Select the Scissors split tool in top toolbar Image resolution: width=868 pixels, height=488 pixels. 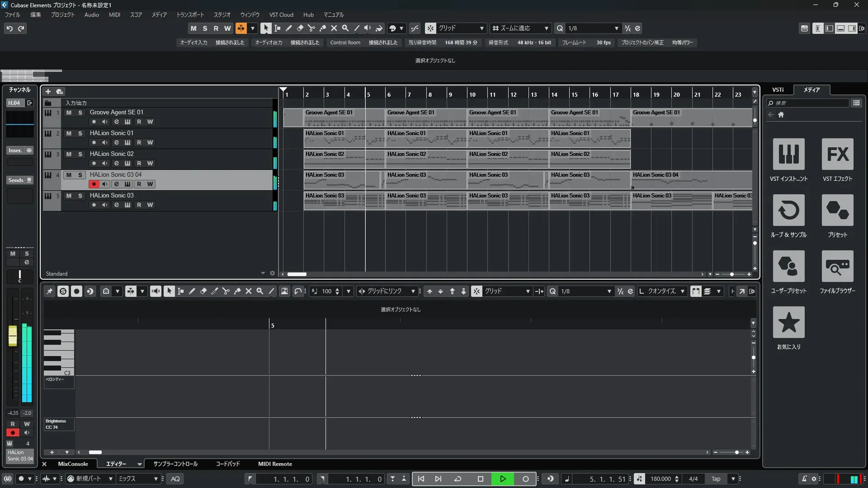pyautogui.click(x=311, y=28)
